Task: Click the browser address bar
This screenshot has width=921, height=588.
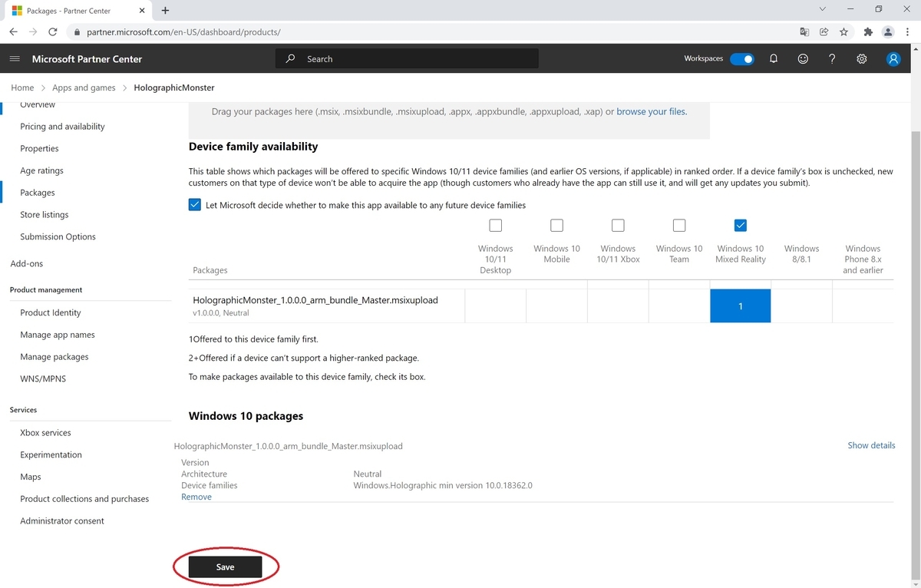Action: tap(430, 32)
